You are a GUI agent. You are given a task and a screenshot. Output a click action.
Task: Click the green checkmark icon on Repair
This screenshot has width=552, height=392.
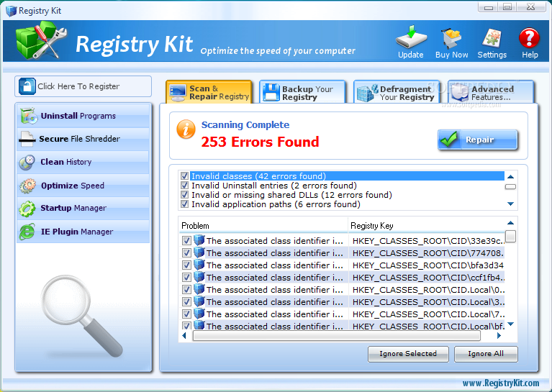[x=449, y=140]
